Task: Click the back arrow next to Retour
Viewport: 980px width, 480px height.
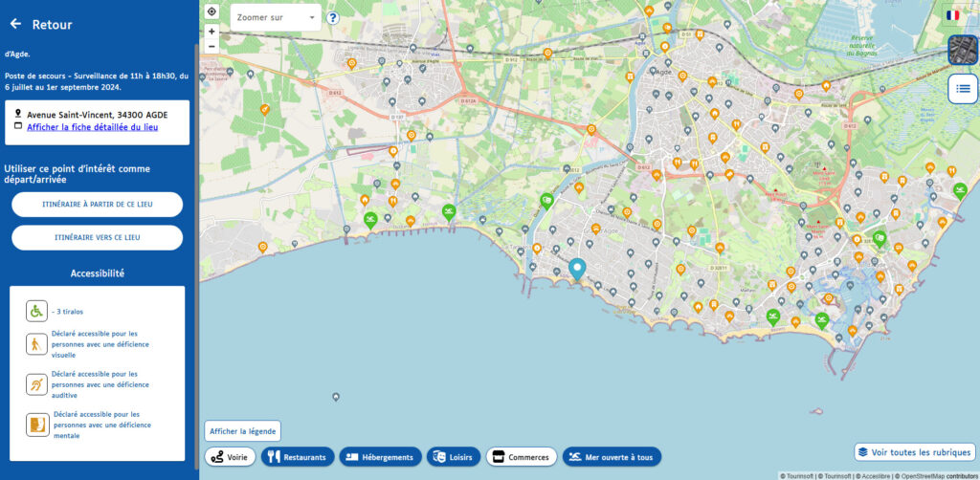Action: point(15,24)
